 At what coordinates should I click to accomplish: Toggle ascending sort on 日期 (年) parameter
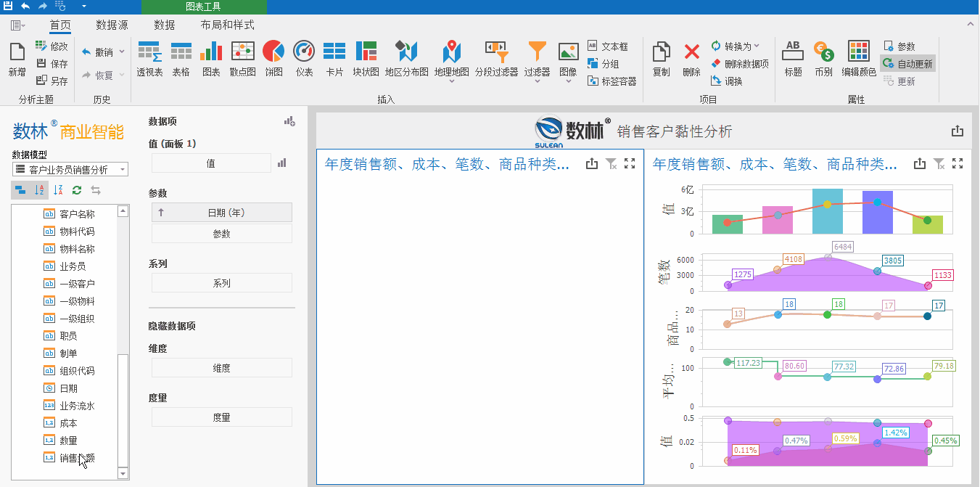[160, 213]
